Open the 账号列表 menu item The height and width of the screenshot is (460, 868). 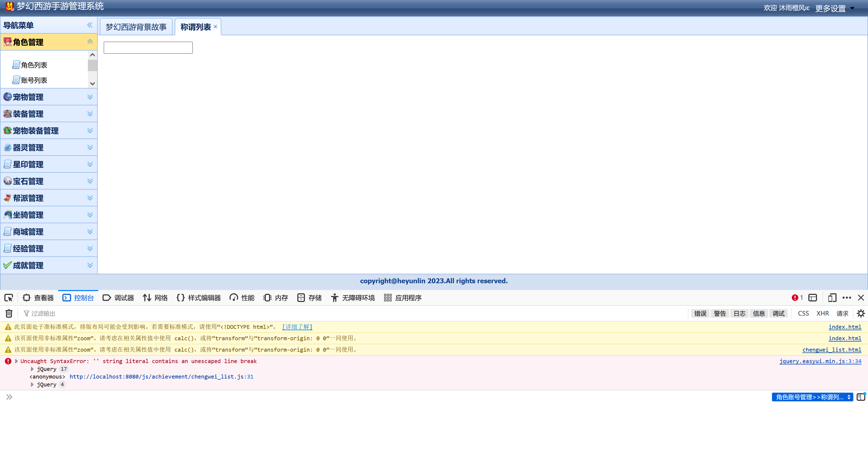pyautogui.click(x=34, y=80)
